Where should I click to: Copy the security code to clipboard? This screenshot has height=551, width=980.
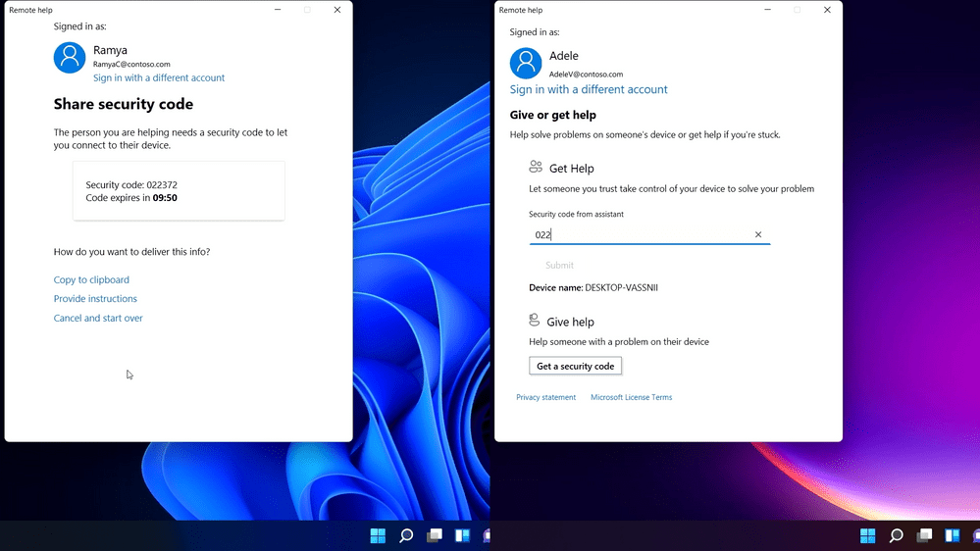click(x=91, y=280)
